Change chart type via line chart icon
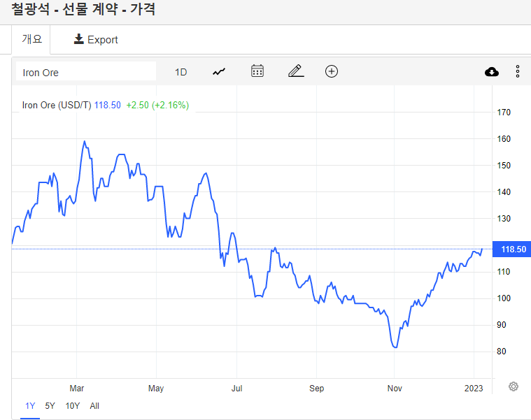 [x=219, y=72]
